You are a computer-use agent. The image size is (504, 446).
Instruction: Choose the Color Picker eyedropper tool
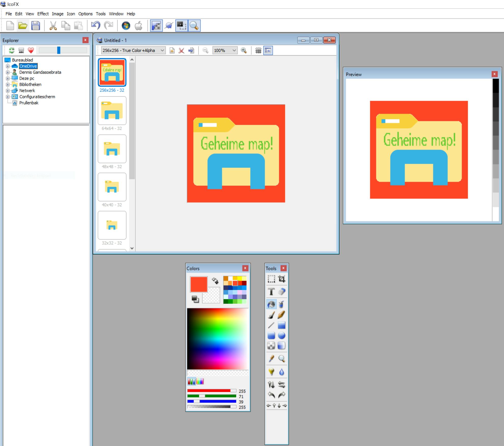coord(271,359)
